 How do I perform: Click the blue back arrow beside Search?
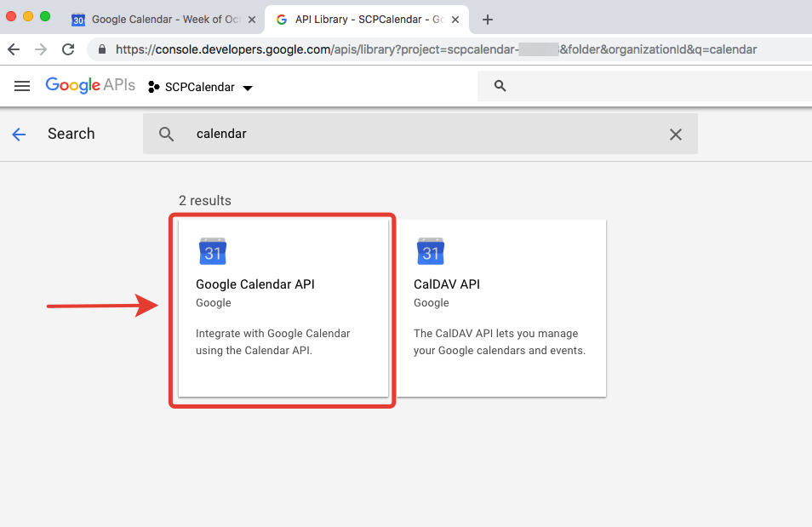tap(19, 135)
